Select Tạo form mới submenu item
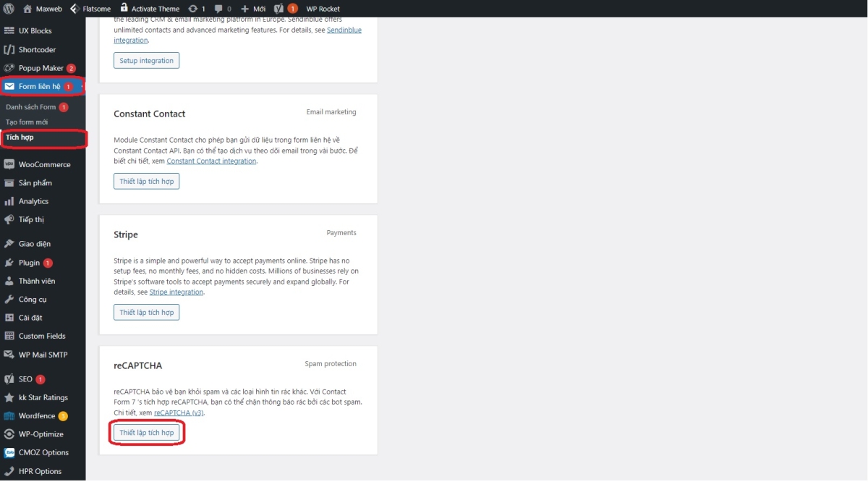The width and height of the screenshot is (868, 482). tap(27, 122)
